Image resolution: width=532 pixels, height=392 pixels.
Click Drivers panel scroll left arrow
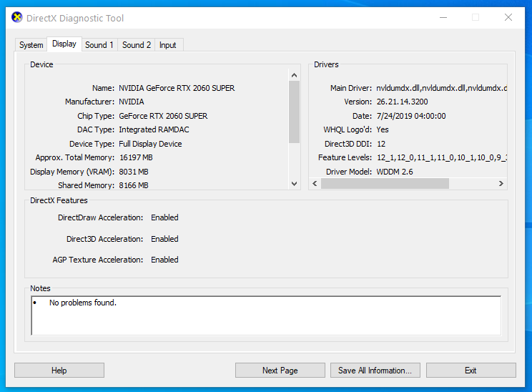315,184
